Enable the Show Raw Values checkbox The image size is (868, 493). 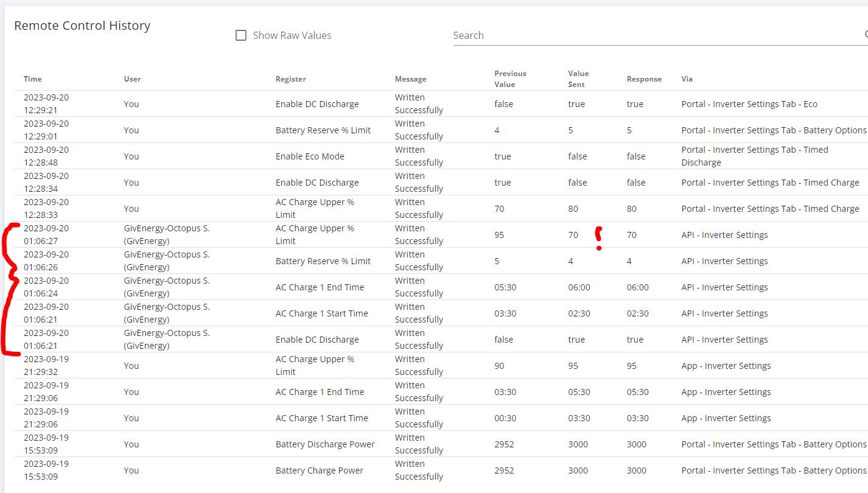241,35
